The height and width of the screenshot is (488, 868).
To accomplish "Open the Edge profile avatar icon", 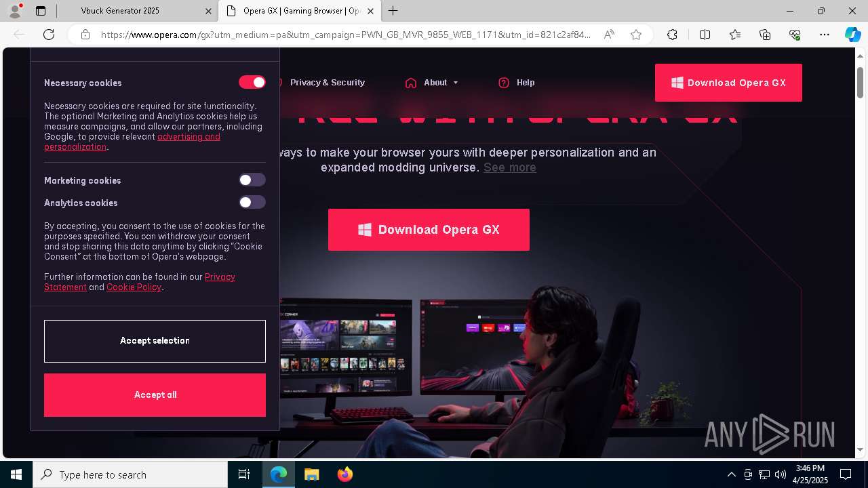I will 15,11.
